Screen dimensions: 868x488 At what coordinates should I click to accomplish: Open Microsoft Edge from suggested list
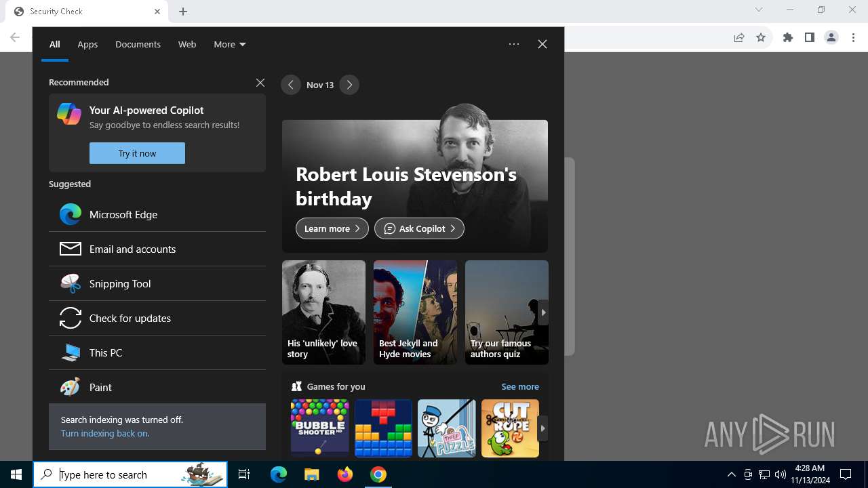pos(157,214)
